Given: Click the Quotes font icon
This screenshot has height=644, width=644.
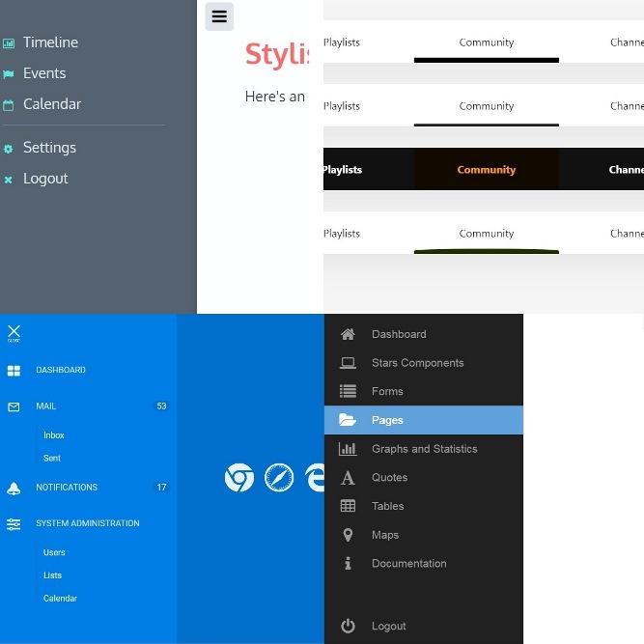Looking at the screenshot, I should (348, 478).
